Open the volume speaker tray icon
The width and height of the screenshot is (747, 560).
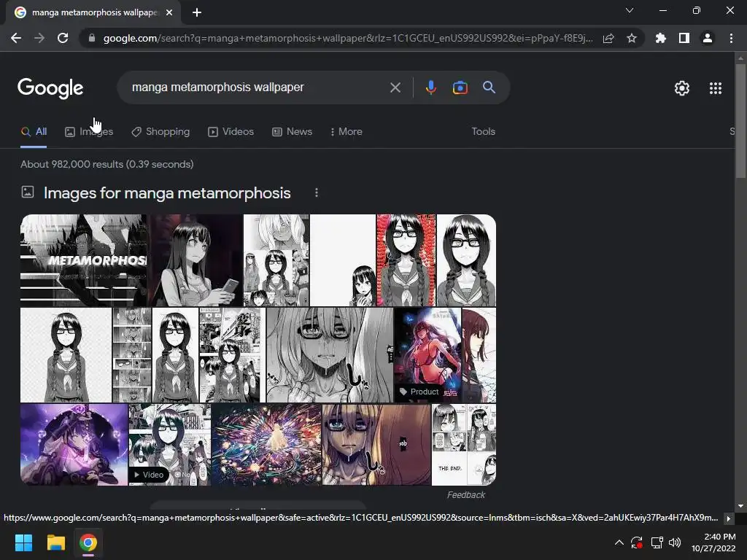click(675, 542)
